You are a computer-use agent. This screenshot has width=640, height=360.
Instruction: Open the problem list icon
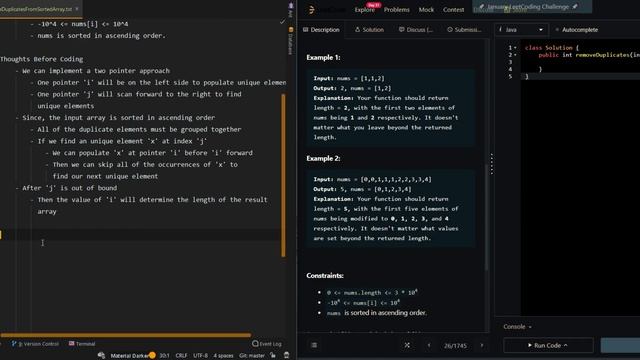[314, 345]
